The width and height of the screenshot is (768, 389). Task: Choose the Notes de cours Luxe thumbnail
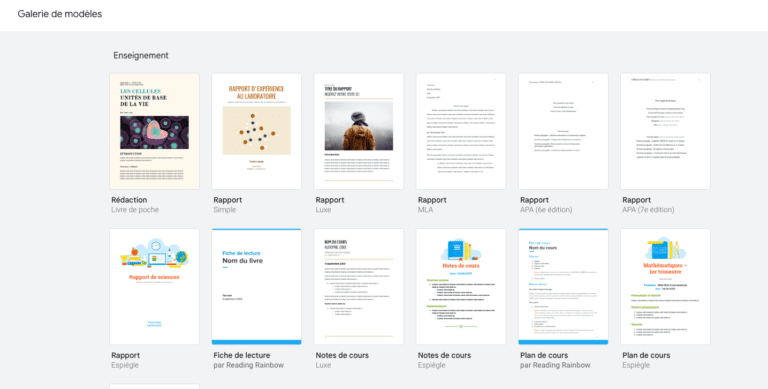[x=359, y=287]
